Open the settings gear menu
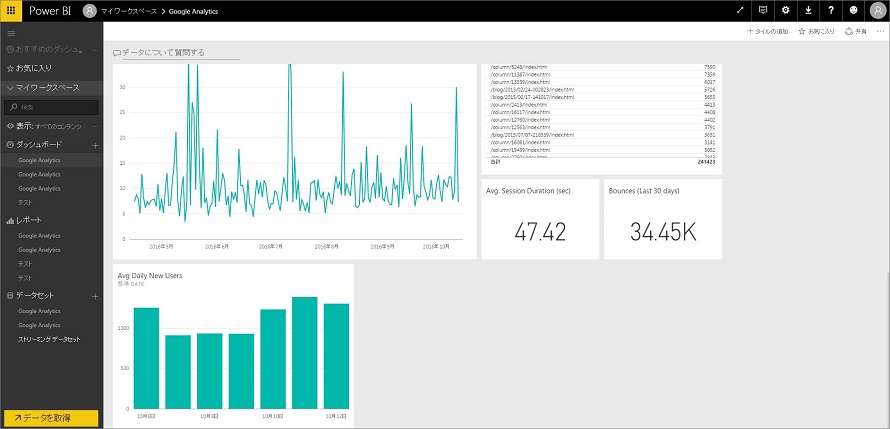The image size is (890, 429). pos(786,11)
